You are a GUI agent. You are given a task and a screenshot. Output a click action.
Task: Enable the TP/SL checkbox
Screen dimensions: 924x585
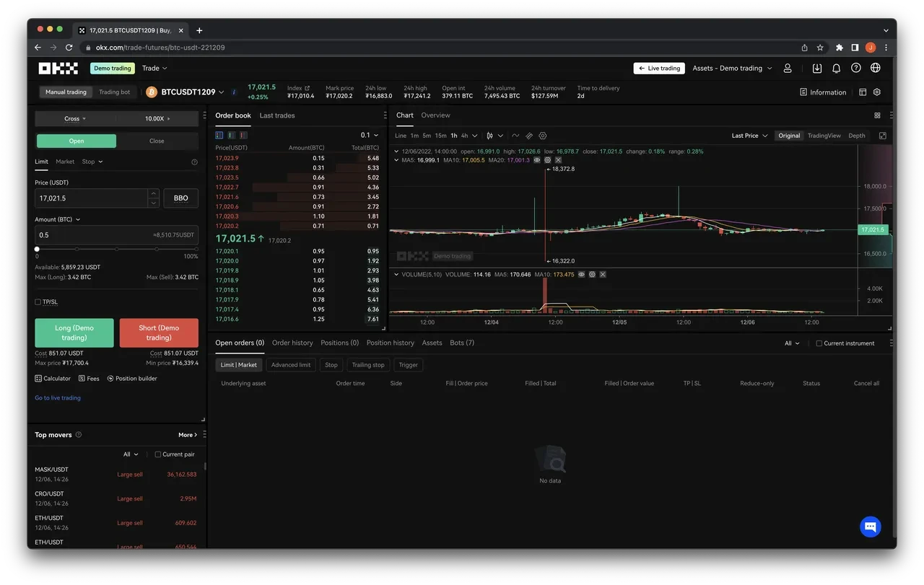(x=38, y=302)
